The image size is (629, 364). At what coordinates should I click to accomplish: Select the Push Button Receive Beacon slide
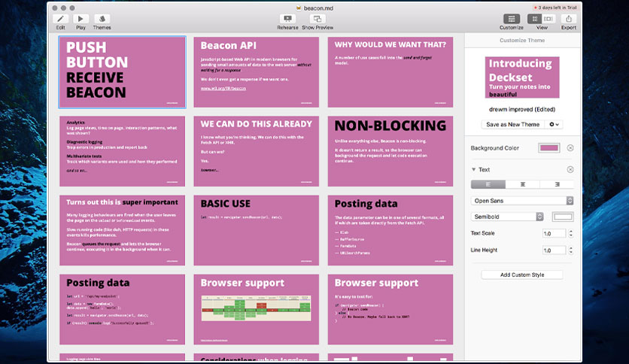[123, 72]
